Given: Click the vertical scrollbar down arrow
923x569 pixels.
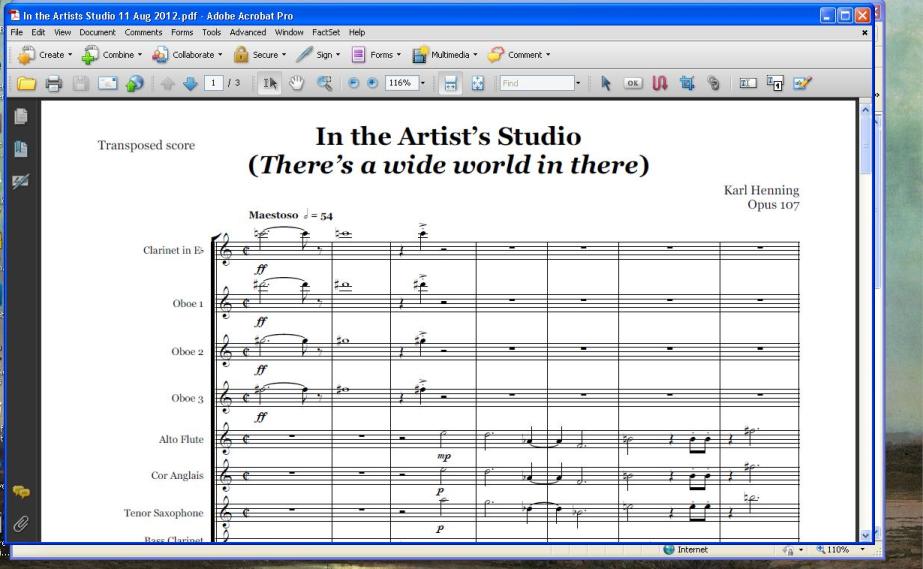Looking at the screenshot, I should pos(865,535).
